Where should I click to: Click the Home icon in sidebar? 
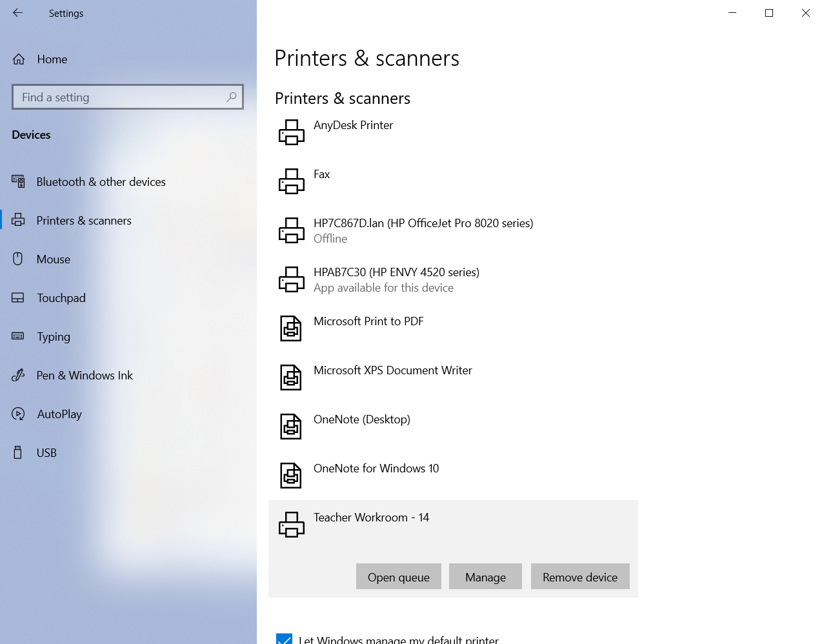click(19, 59)
